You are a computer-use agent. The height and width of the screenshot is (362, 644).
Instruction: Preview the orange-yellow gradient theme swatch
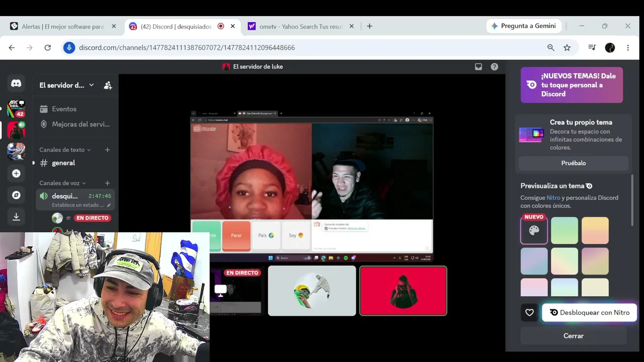(595, 230)
